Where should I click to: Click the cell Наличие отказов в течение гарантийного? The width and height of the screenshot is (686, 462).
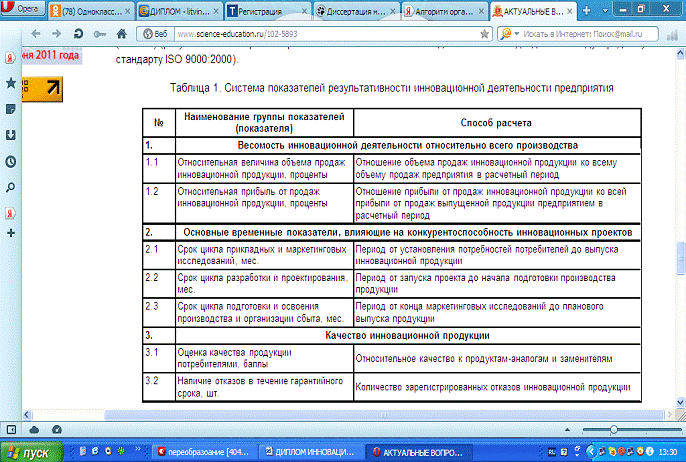(x=264, y=387)
